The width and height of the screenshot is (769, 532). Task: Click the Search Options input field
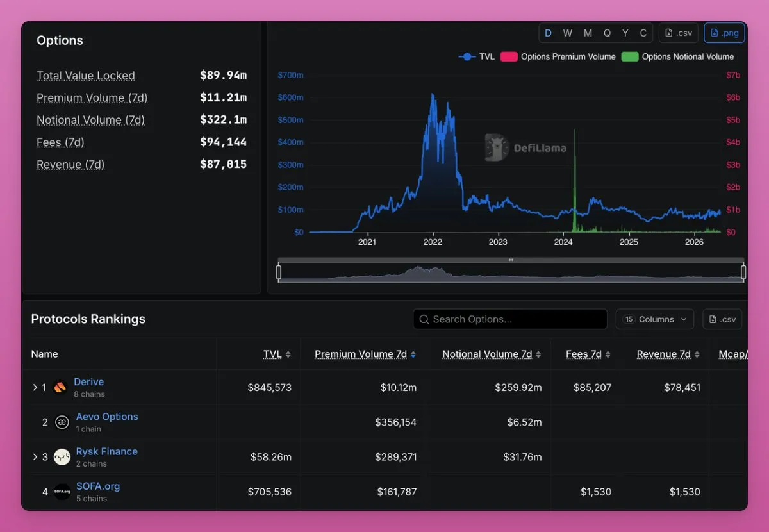click(x=510, y=319)
